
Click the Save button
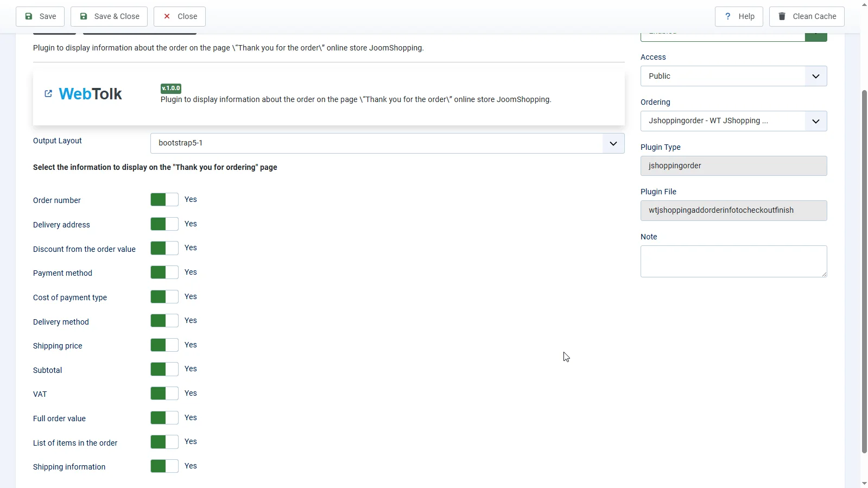[x=40, y=16]
